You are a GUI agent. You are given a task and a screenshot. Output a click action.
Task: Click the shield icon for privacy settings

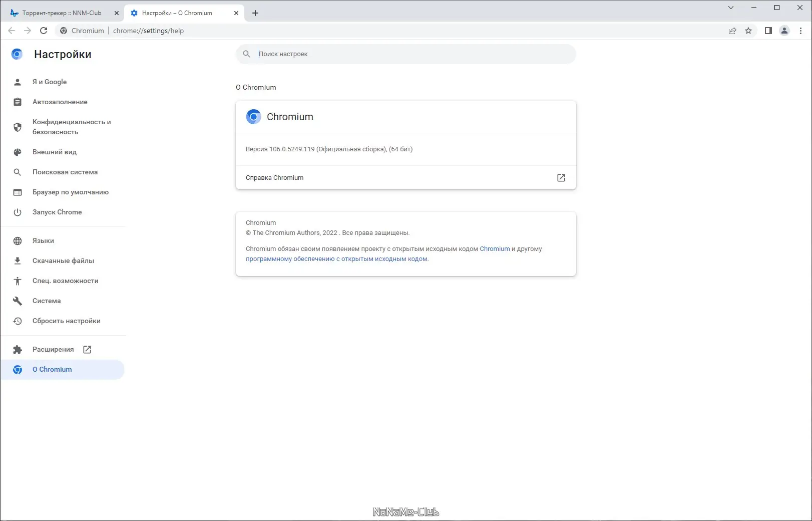[18, 127]
